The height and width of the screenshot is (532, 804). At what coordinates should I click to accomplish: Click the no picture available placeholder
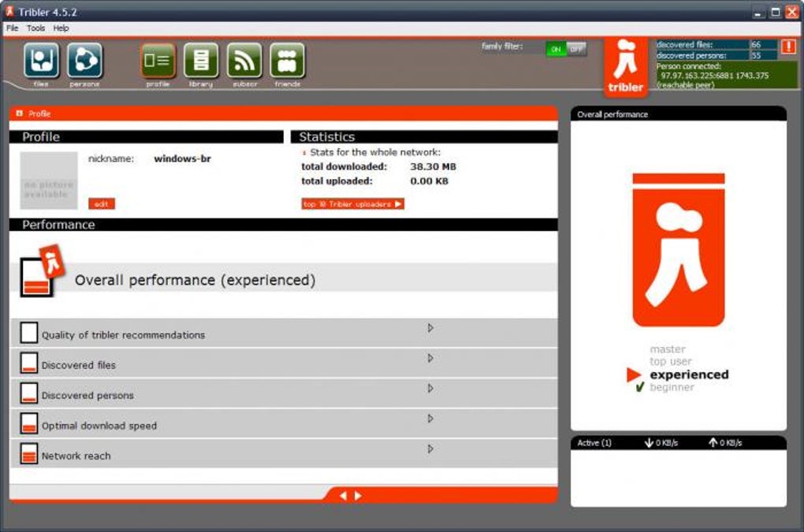coord(49,180)
